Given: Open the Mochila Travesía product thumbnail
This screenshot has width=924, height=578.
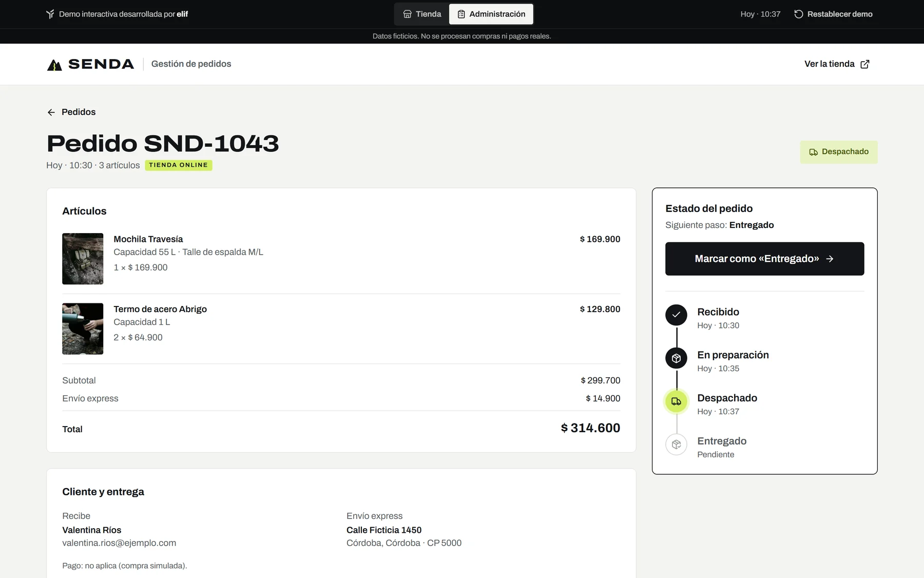Looking at the screenshot, I should pyautogui.click(x=83, y=259).
